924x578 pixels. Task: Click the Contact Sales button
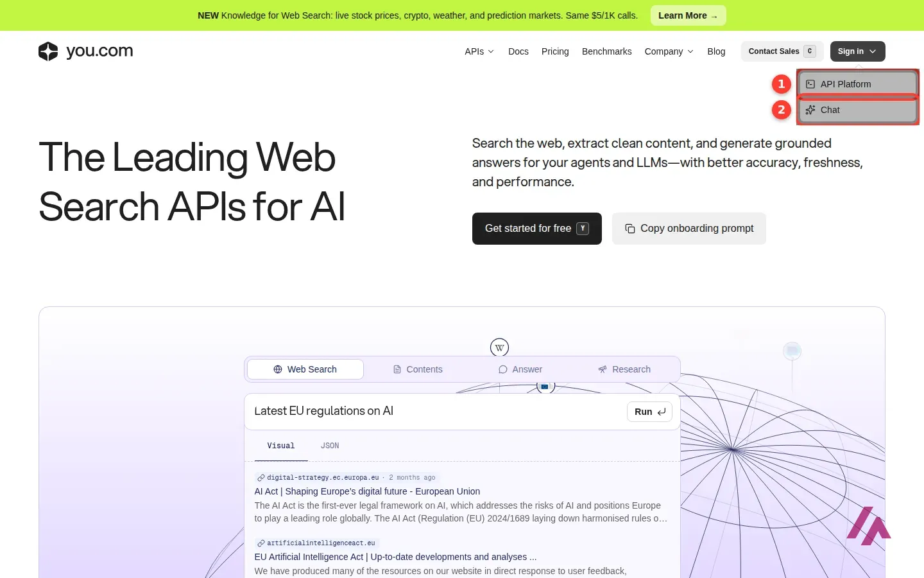pyautogui.click(x=782, y=51)
